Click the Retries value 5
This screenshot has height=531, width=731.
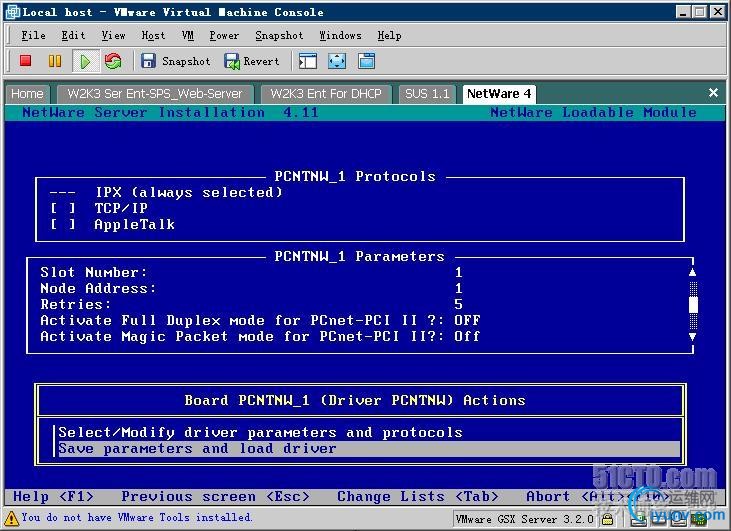tap(459, 304)
